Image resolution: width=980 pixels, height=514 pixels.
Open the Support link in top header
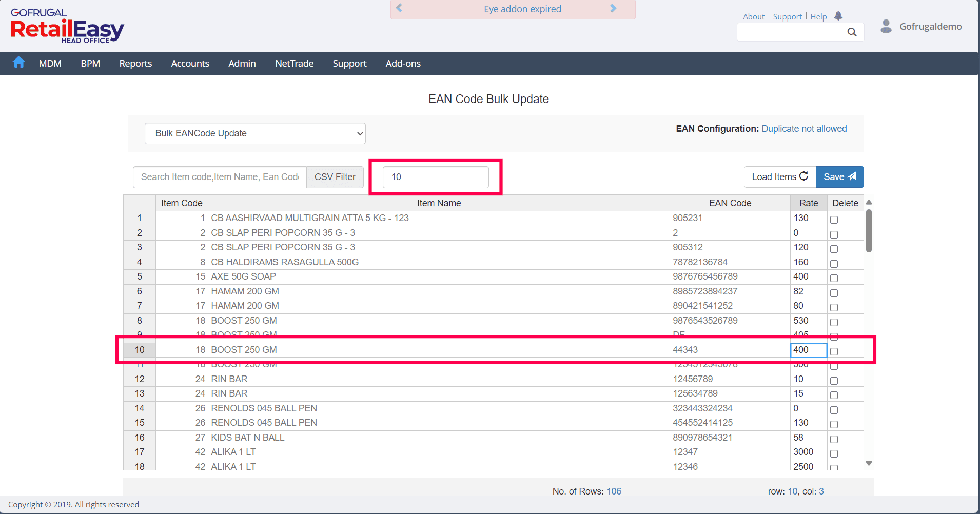pyautogui.click(x=788, y=16)
